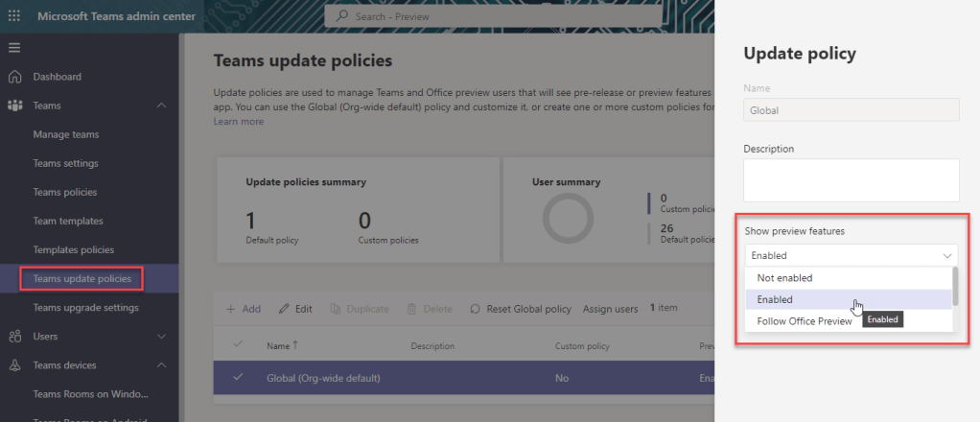The width and height of the screenshot is (980, 422).
Task: Click the Teams devices bell icon
Action: (x=14, y=365)
